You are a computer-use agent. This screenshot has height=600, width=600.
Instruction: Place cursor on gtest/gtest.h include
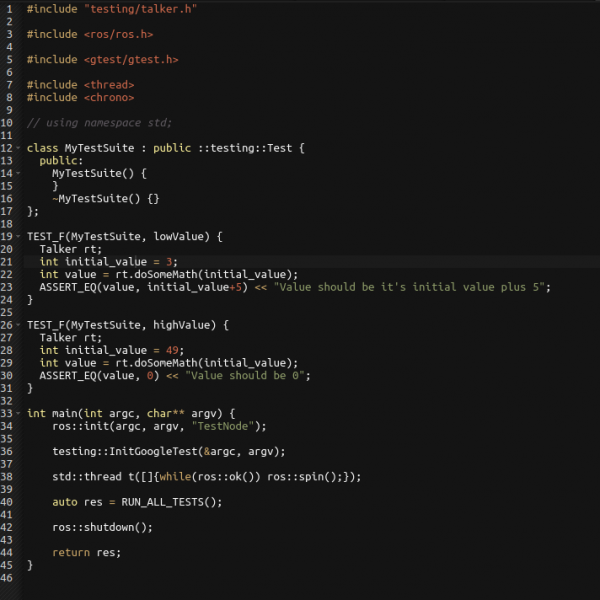click(x=131, y=59)
